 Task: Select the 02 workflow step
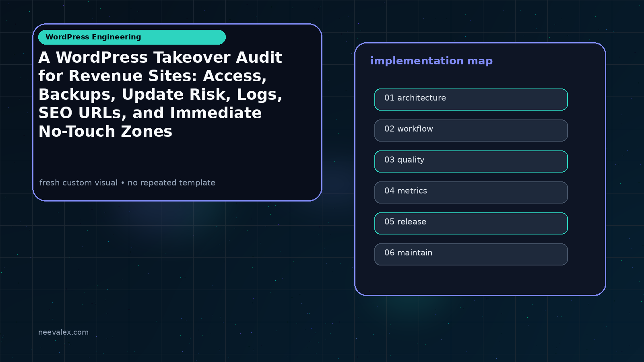coord(471,130)
